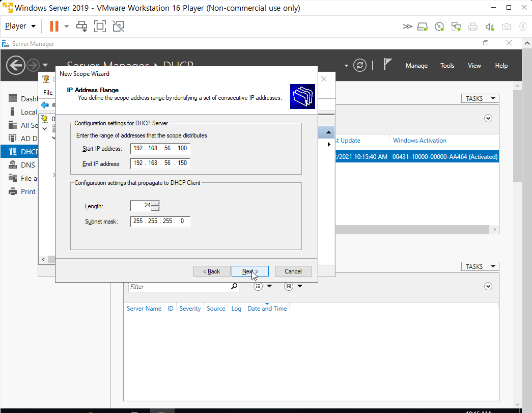Click Next in New Scope Wizard
532x413 pixels.
coord(250,271)
